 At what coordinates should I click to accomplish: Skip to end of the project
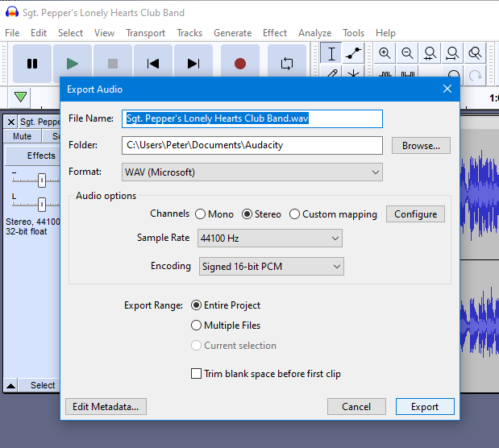(x=193, y=64)
